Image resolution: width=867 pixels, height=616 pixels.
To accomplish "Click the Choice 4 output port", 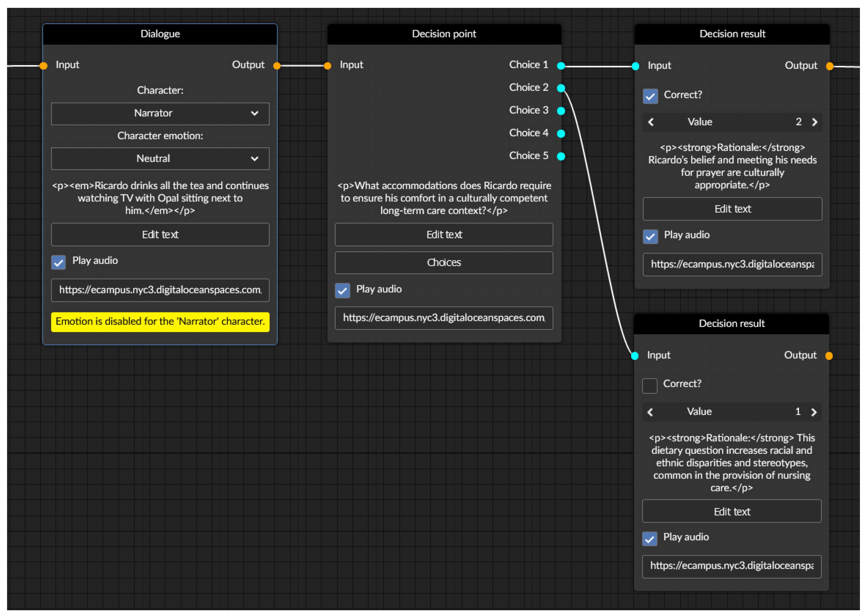I will point(561,133).
